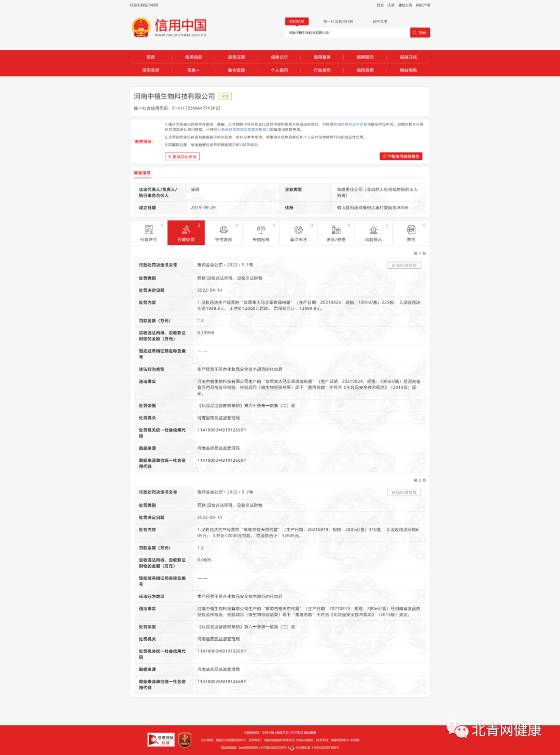
Task: Click legal representative name 崔薇
Action: [x=195, y=190]
